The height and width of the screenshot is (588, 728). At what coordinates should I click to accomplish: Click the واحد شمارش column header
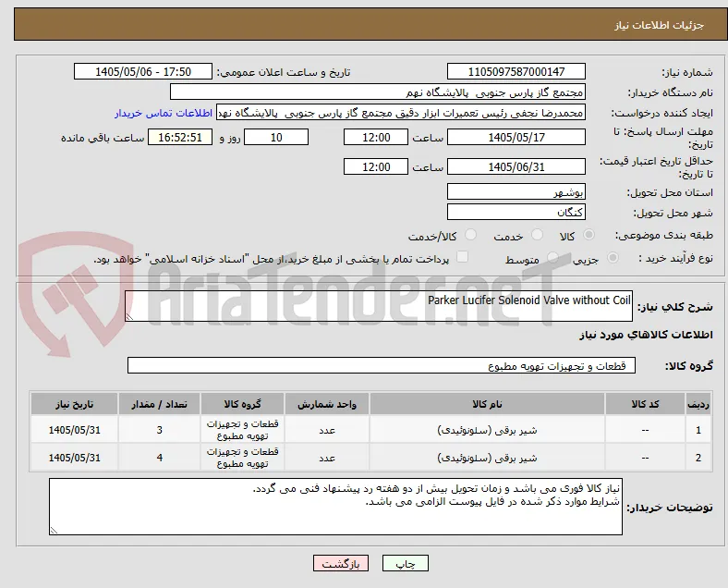(x=327, y=404)
